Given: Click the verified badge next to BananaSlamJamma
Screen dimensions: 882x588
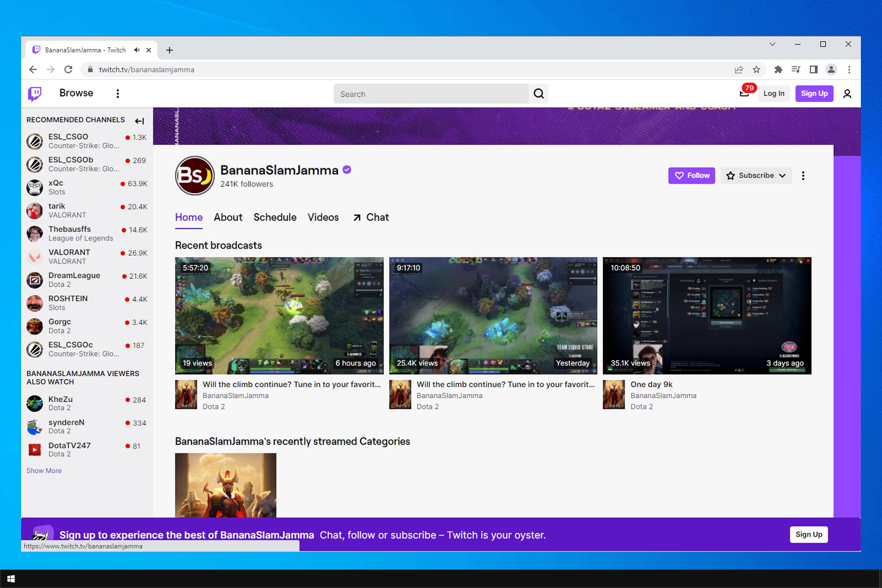Looking at the screenshot, I should (x=347, y=170).
